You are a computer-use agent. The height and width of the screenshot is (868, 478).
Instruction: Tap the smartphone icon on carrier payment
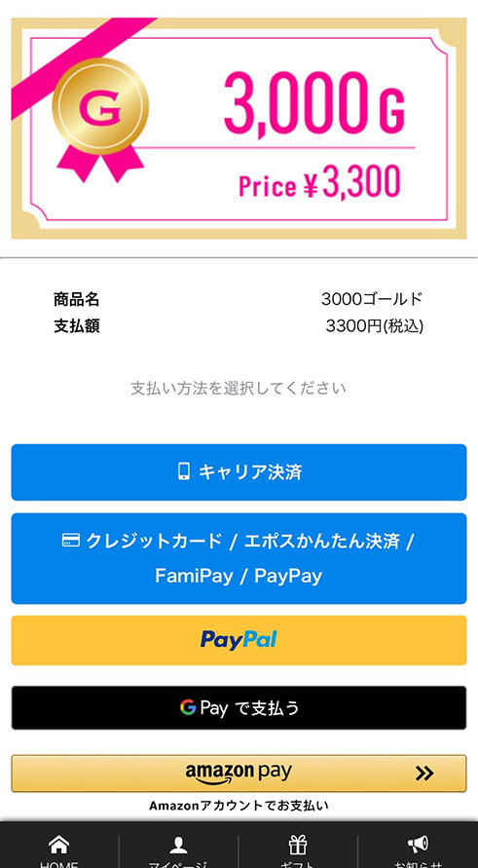[184, 472]
